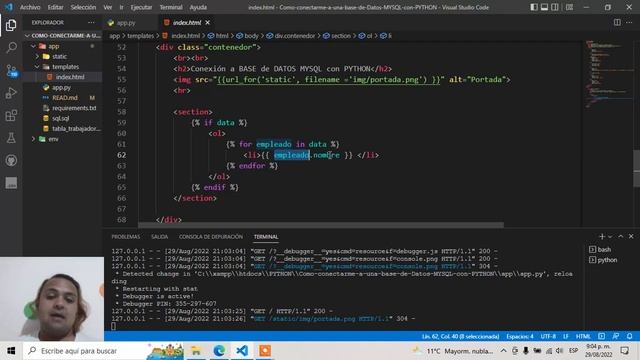Image resolution: width=640 pixels, height=360 pixels.
Task: Switch to CONSOLA DE DEPURACIÓN tab
Action: 211,237
